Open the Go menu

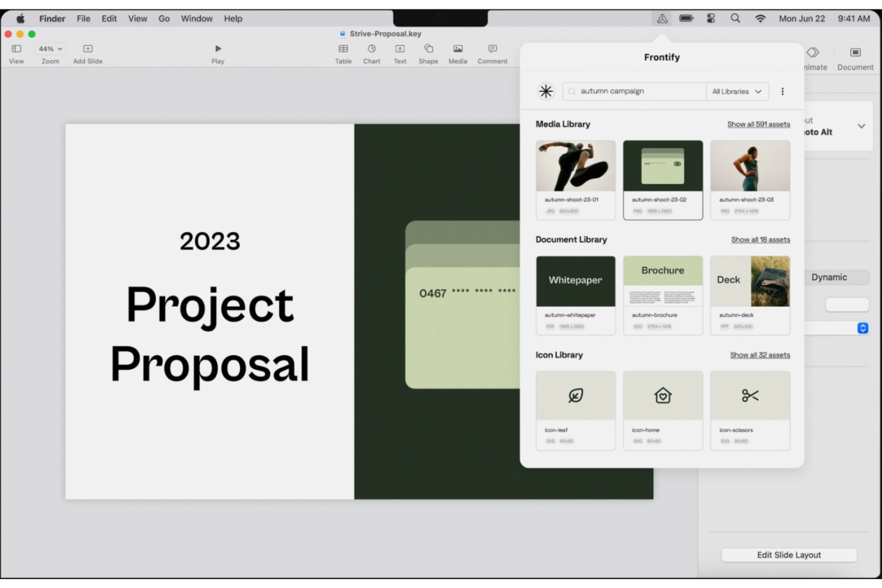point(164,18)
